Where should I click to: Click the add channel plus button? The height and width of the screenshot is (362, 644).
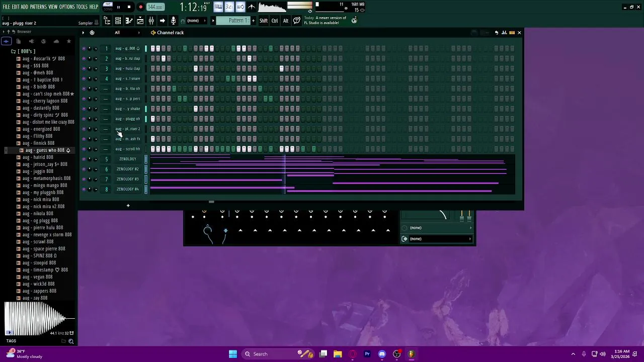[128, 206]
